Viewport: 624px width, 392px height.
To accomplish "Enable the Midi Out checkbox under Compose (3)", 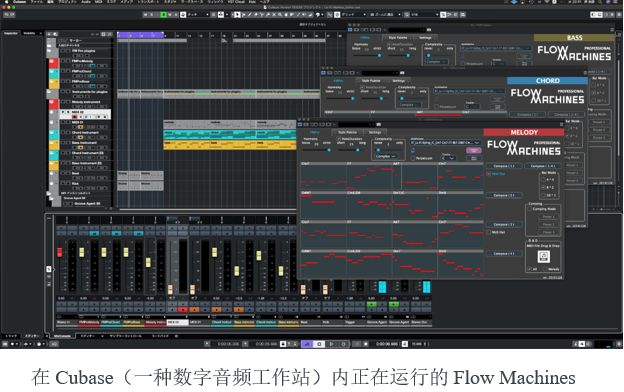I will click(488, 232).
